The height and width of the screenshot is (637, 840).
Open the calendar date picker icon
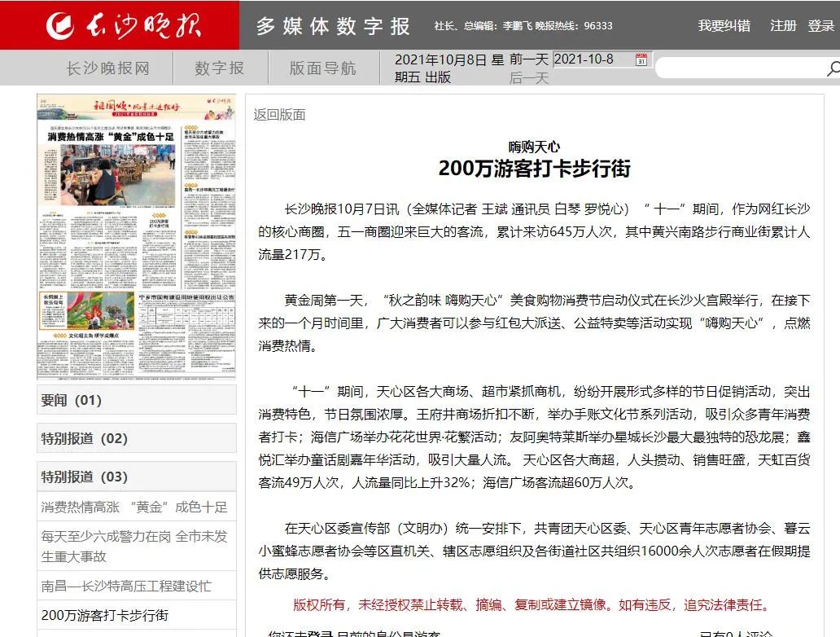[641, 59]
